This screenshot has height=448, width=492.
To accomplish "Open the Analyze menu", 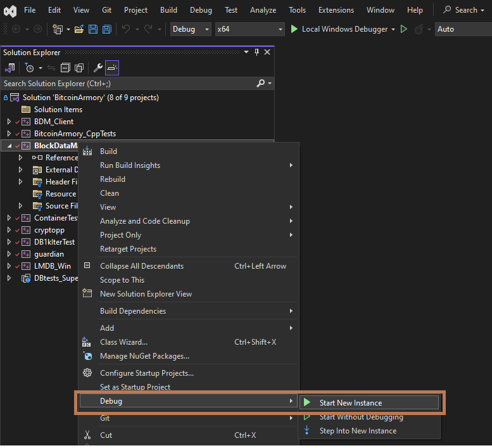I will (x=263, y=10).
